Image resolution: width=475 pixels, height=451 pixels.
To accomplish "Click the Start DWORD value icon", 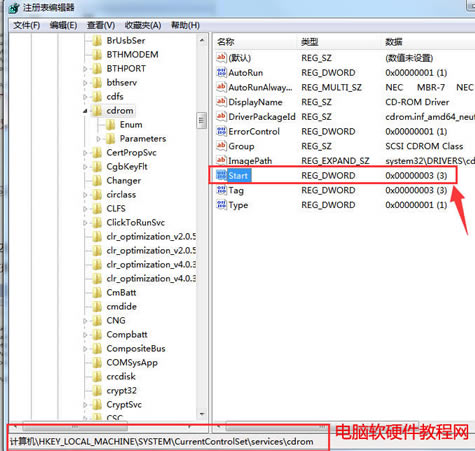I will (221, 175).
